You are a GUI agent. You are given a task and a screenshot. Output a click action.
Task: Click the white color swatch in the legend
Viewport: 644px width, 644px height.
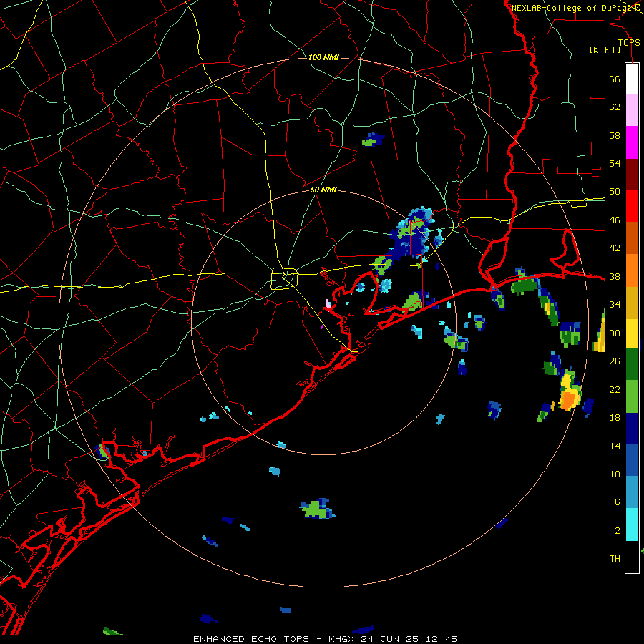[632, 79]
